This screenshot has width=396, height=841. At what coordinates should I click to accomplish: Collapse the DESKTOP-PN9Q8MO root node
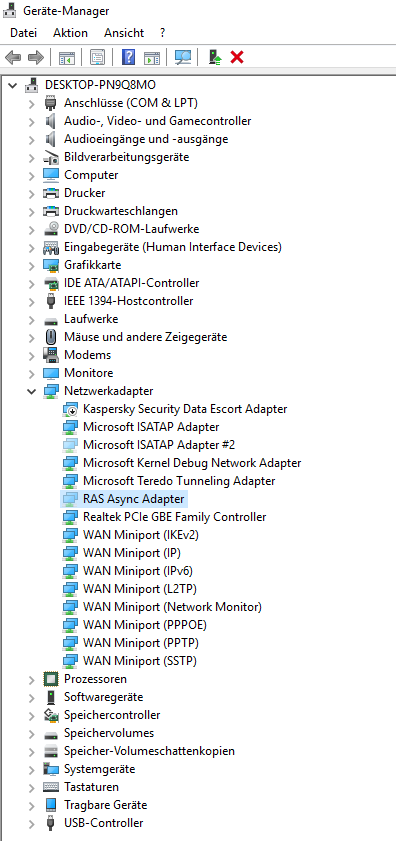click(x=13, y=85)
